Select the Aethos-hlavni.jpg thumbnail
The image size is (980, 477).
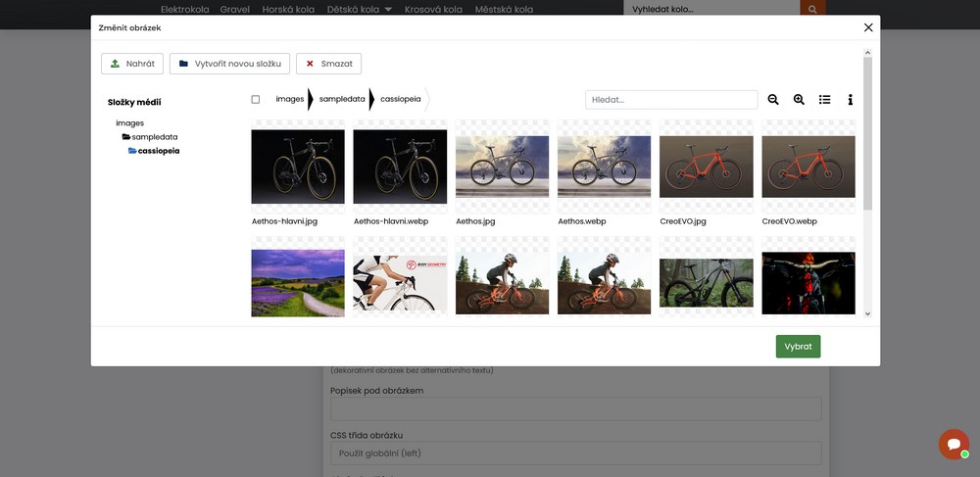pyautogui.click(x=298, y=167)
